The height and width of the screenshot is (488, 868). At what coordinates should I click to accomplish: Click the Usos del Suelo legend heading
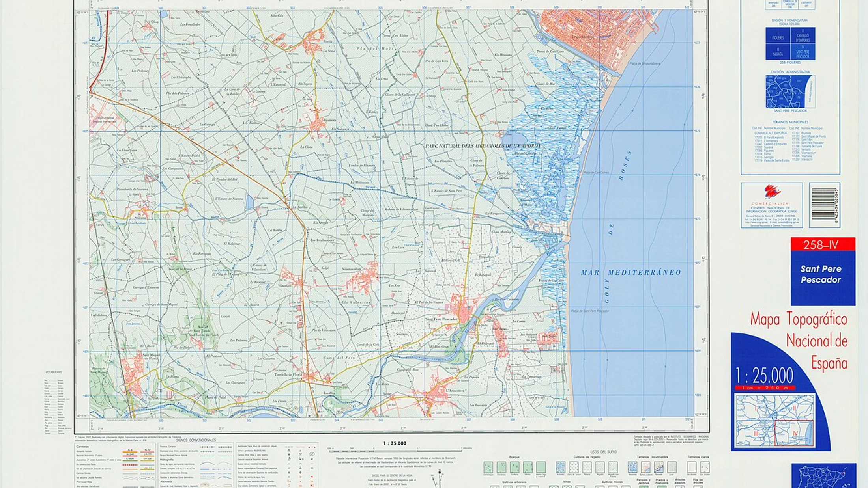603,452
